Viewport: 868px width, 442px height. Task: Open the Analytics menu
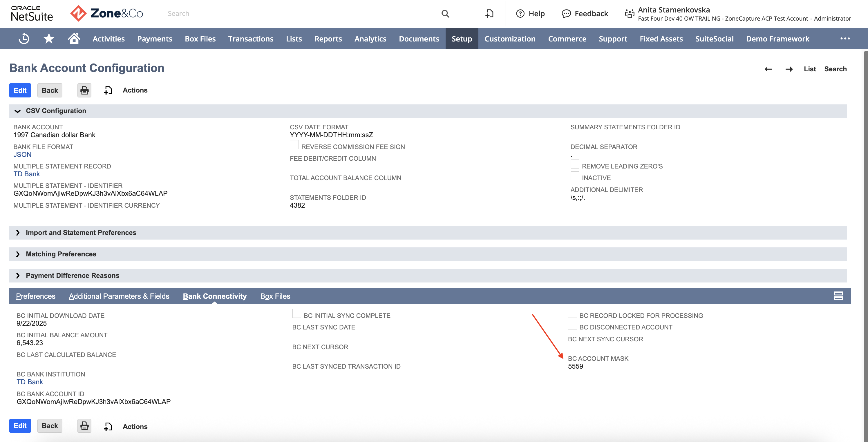click(x=370, y=39)
